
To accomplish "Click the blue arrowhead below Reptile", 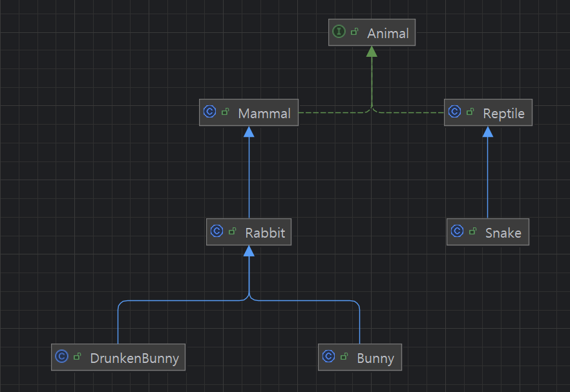I will (x=488, y=132).
